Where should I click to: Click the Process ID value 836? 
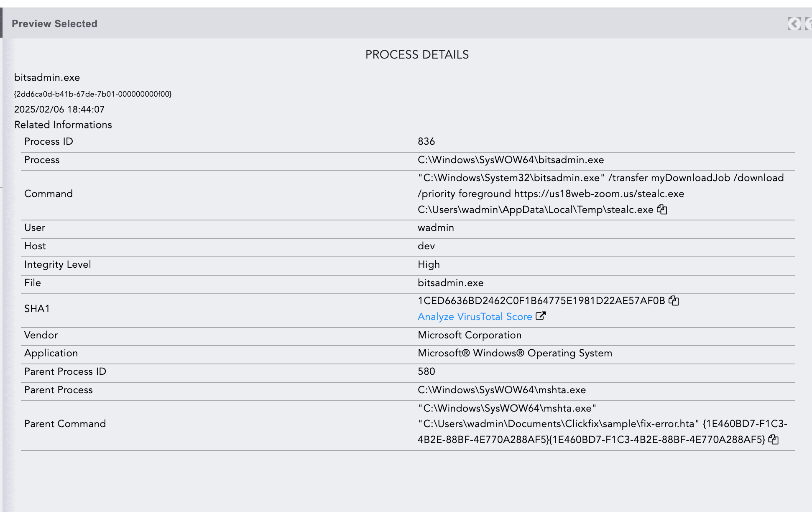pyautogui.click(x=426, y=141)
